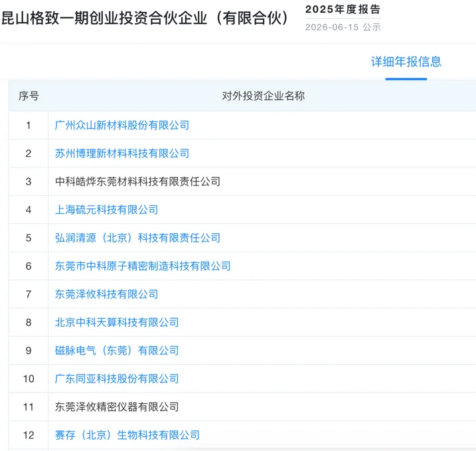Open 东莞市中科原子精密制造科技有限公司 link
Image resolution: width=476 pixels, height=451 pixels.
tap(143, 266)
